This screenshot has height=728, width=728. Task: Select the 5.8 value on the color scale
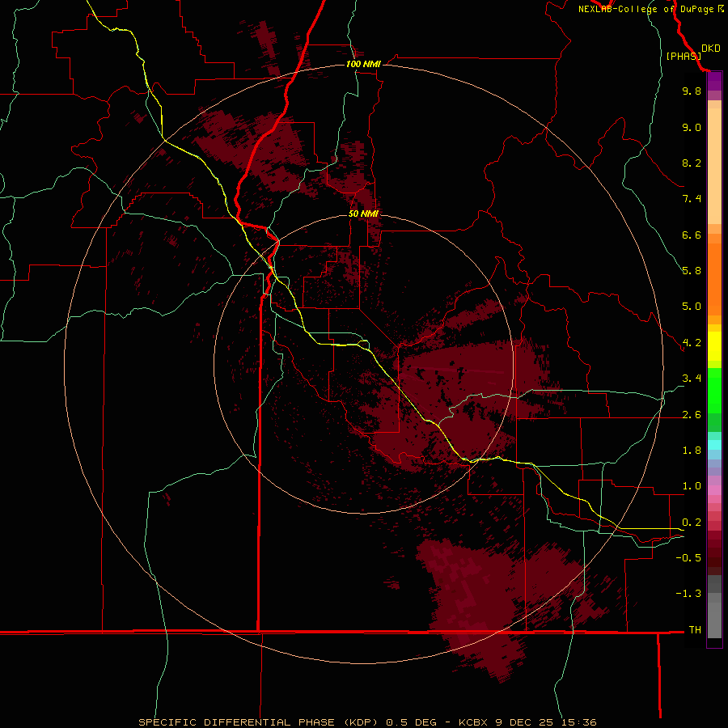coord(692,271)
